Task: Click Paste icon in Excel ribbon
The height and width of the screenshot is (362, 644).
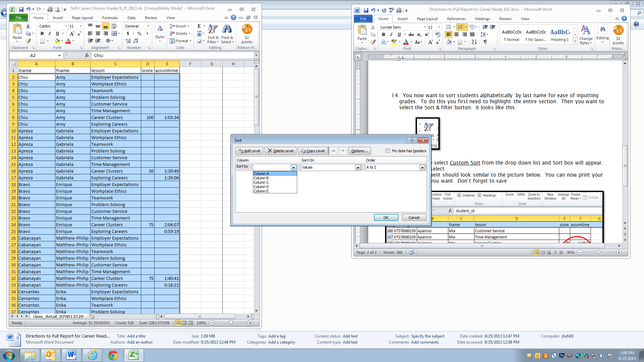Action: (17, 29)
